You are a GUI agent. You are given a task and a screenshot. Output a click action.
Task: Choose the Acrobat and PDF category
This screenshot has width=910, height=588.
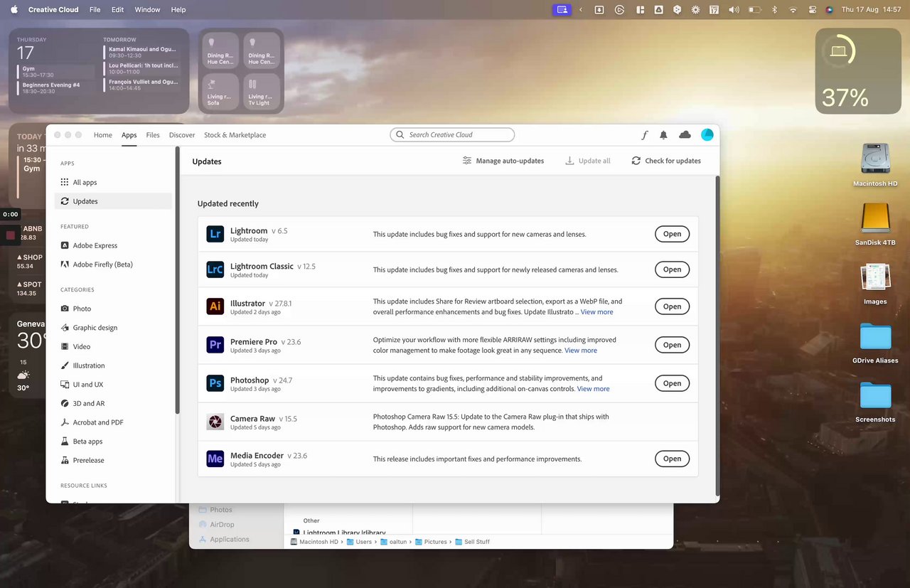pyautogui.click(x=113, y=422)
